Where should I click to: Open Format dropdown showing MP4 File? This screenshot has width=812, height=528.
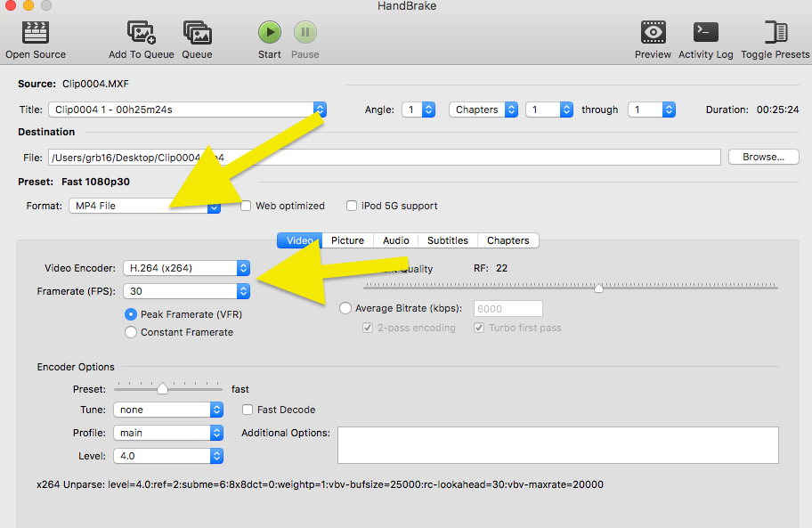pyautogui.click(x=145, y=206)
